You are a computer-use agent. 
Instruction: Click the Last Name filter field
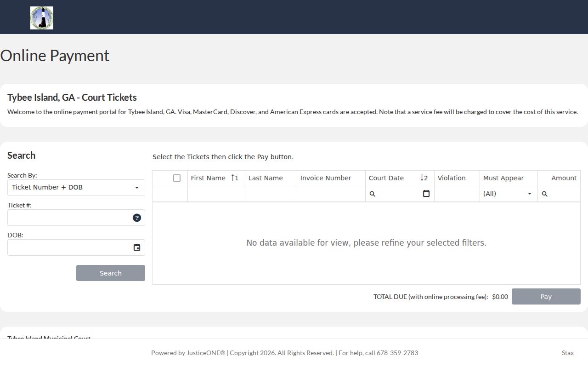click(x=271, y=194)
